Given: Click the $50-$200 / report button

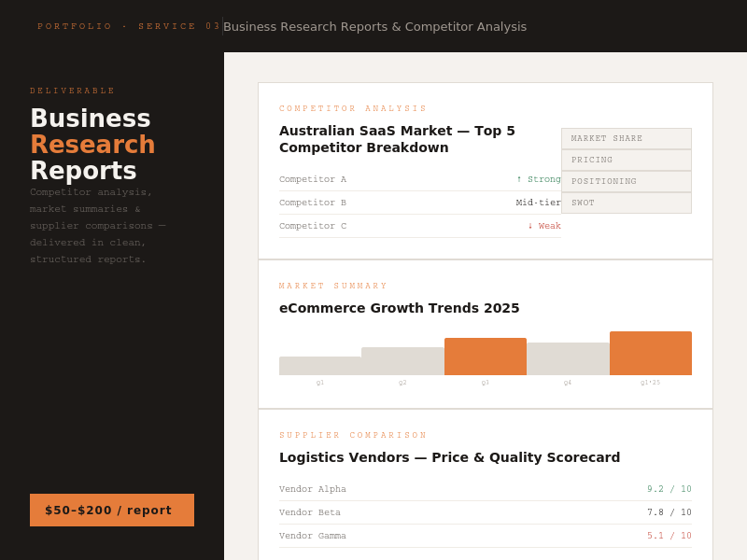Looking at the screenshot, I should pos(112,510).
